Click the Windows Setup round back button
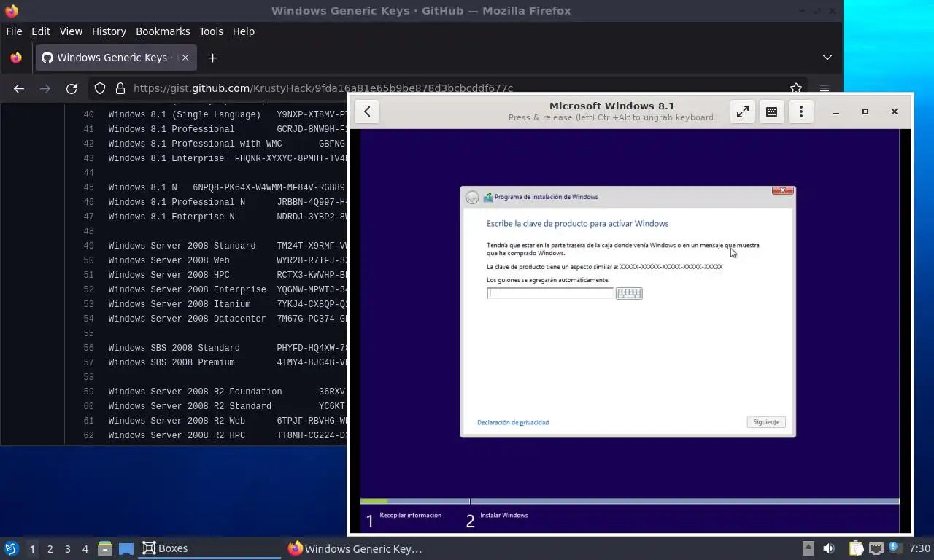The width and height of the screenshot is (934, 560). coord(472,197)
